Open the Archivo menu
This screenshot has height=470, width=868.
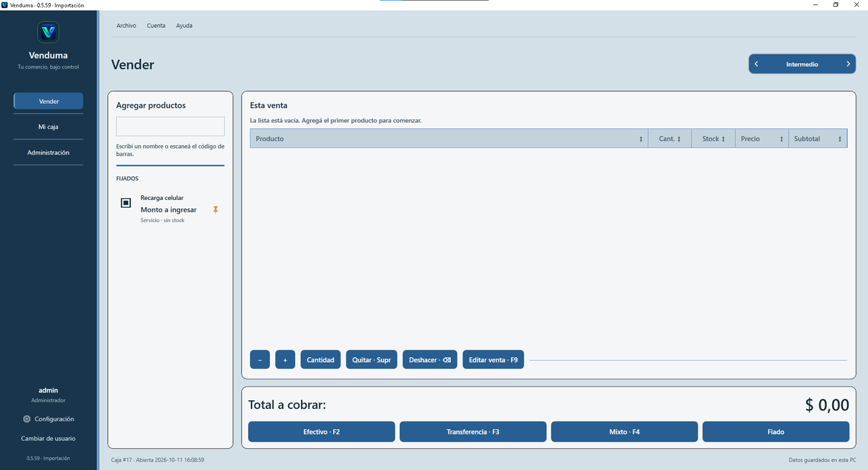126,26
